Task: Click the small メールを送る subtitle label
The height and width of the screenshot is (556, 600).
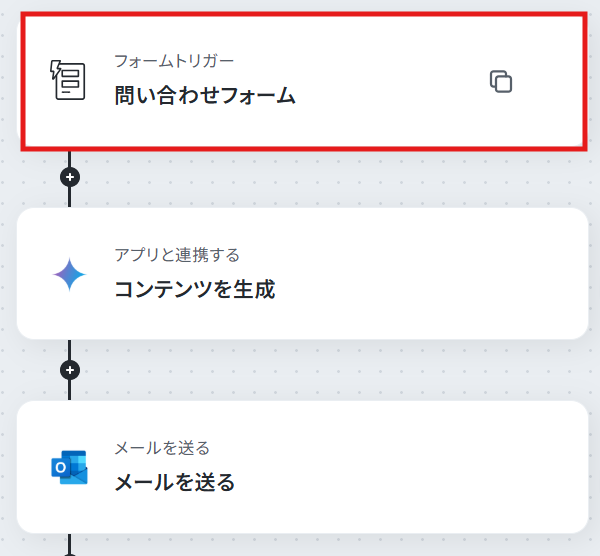Action: click(162, 448)
